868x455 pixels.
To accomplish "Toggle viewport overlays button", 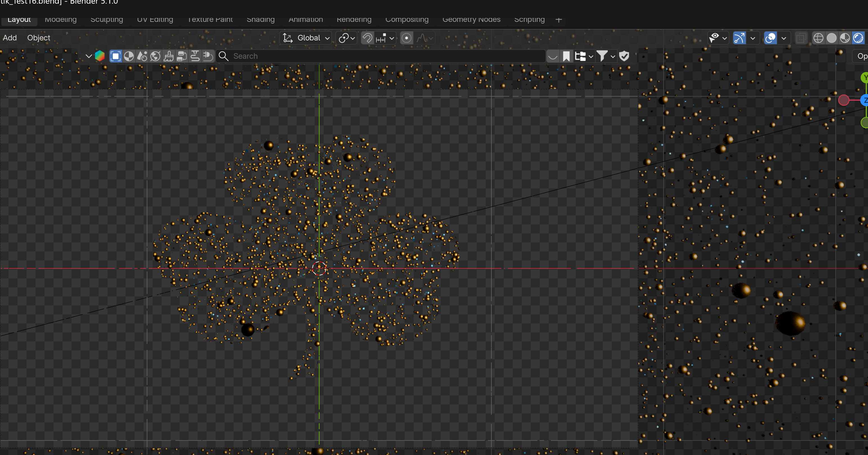I will point(770,38).
